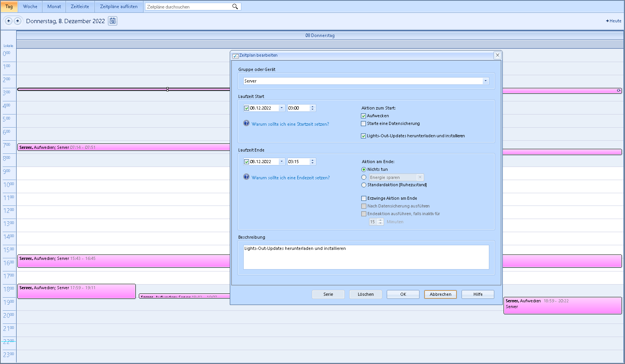Select the Server schedule 15:43 - 16:45

pos(123,261)
